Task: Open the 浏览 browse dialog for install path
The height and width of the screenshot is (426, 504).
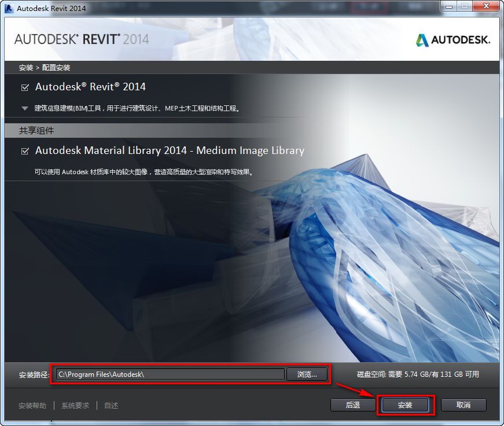Action: tap(307, 374)
